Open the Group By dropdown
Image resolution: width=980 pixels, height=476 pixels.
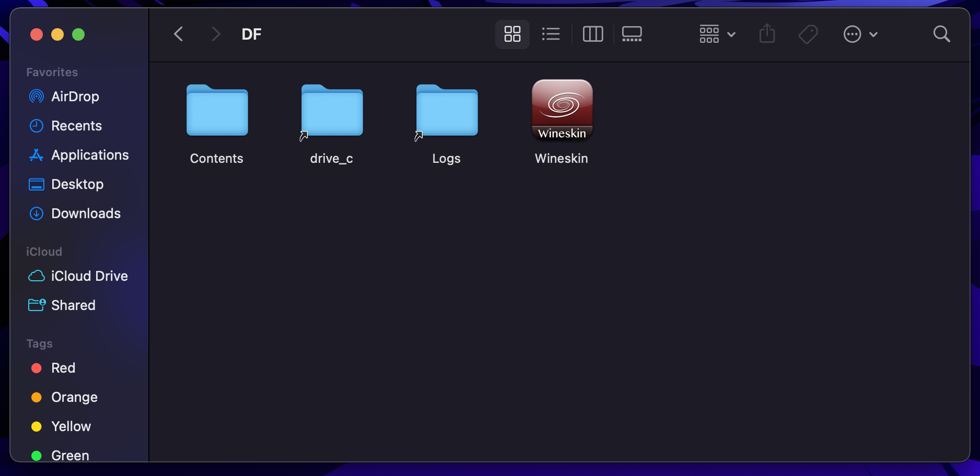[x=718, y=34]
